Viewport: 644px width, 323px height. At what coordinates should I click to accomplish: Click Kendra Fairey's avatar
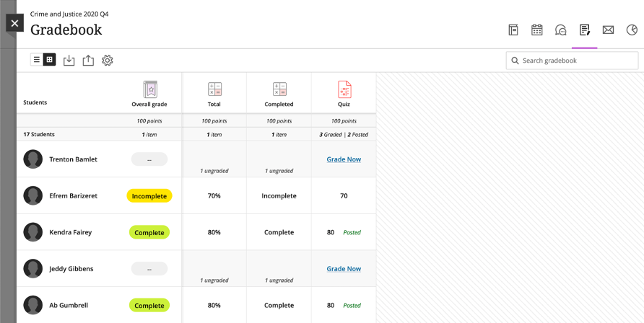(33, 232)
